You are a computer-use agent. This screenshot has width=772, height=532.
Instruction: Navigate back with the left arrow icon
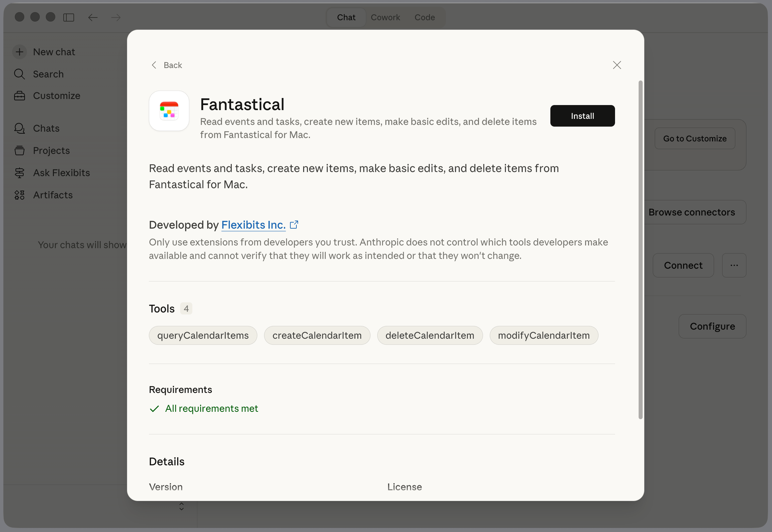(93, 18)
